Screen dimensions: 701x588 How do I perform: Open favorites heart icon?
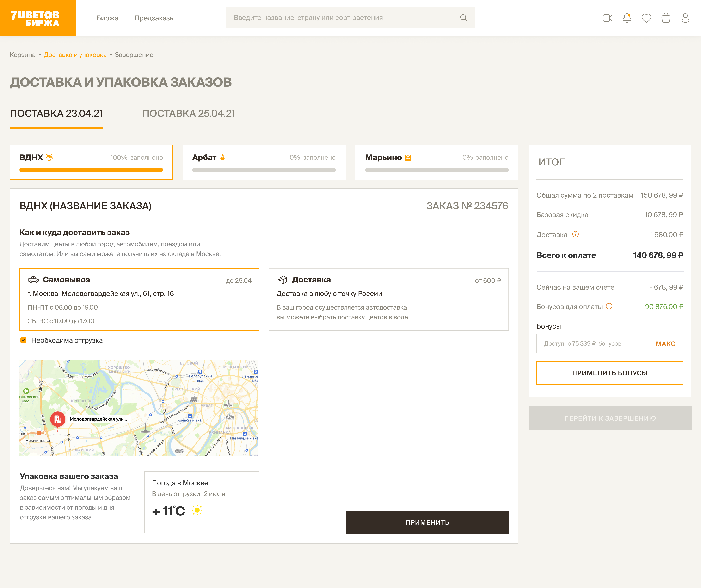(646, 18)
